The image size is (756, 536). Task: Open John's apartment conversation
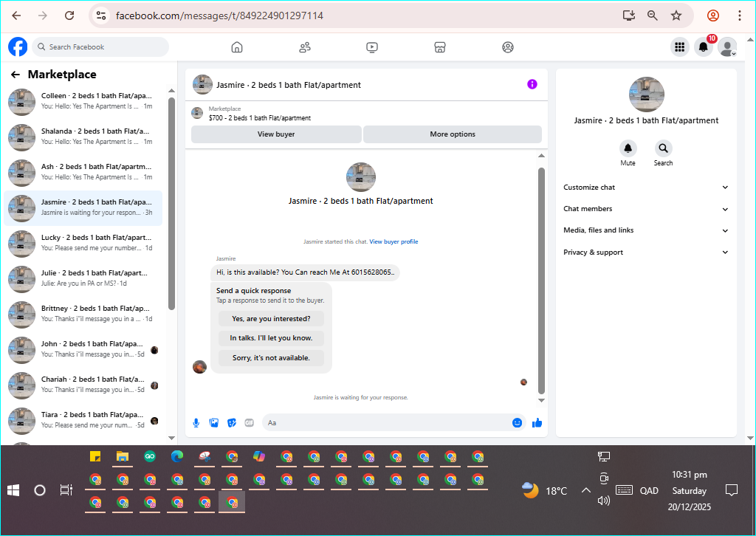click(x=83, y=349)
